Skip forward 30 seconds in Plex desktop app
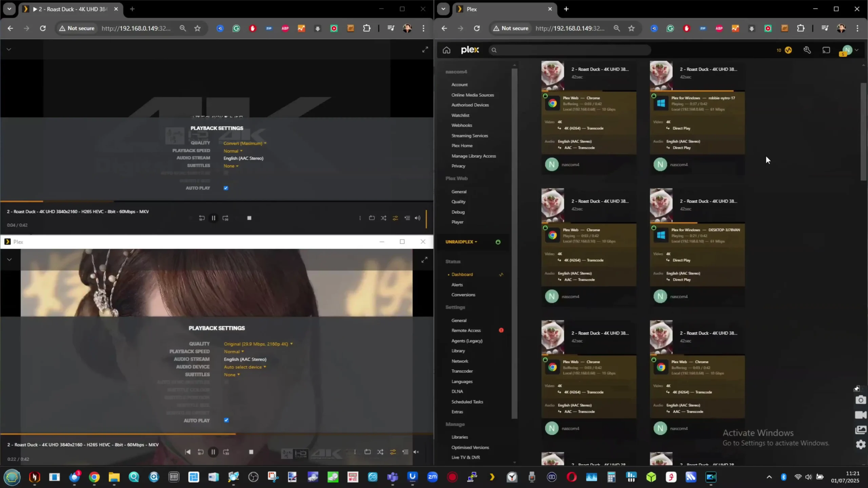868x488 pixels. (226, 452)
